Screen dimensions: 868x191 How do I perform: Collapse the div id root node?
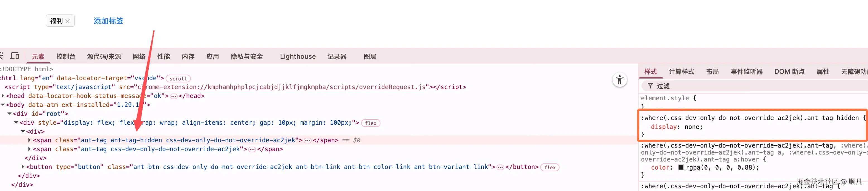coord(9,114)
